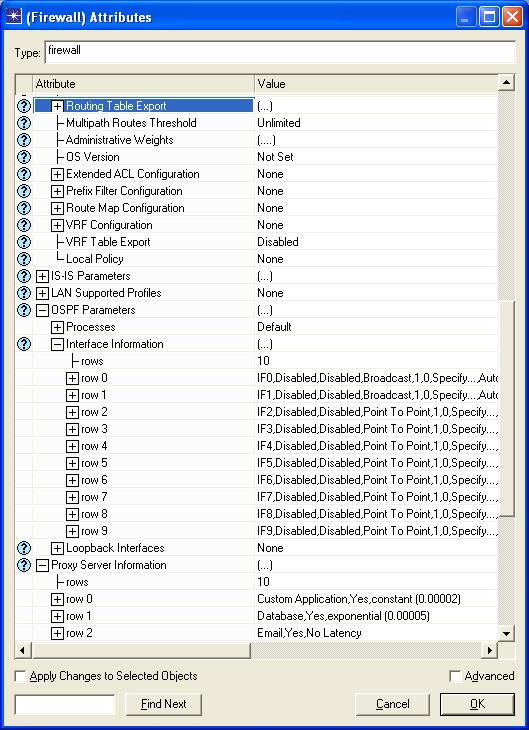Enable Apply Changes to Selected Objects

[x=20, y=676]
